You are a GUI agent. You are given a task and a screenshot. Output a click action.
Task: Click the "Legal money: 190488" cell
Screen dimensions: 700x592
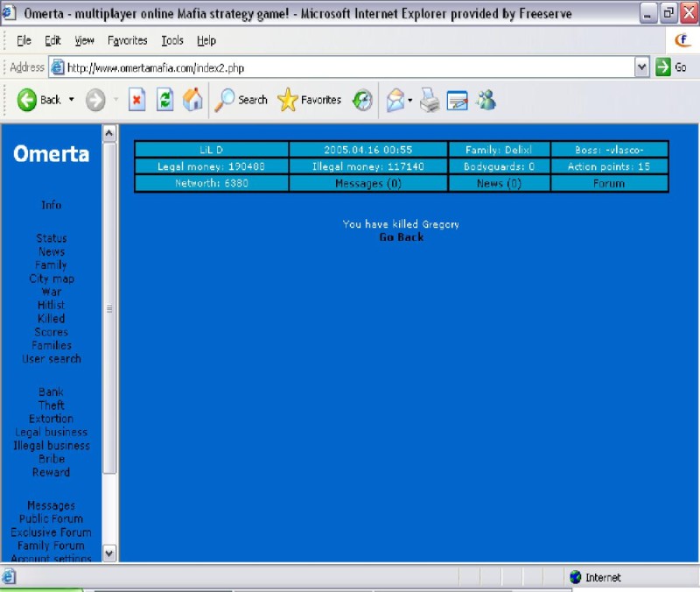point(212,166)
